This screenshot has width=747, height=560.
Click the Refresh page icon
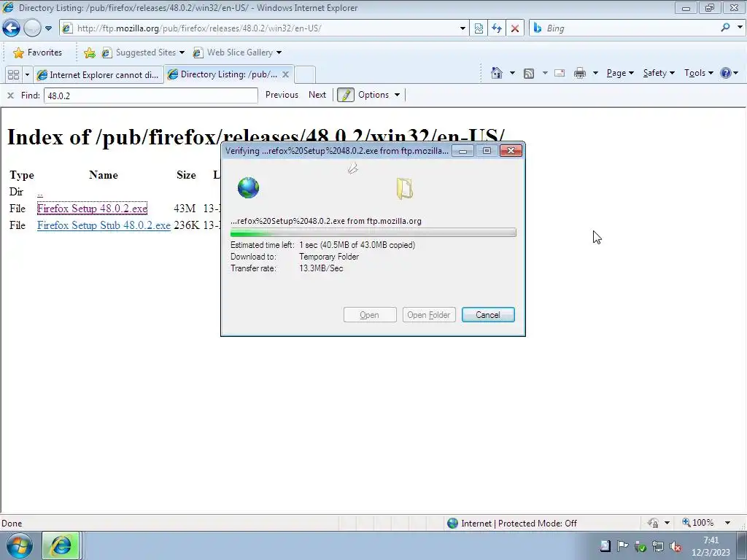click(x=497, y=28)
